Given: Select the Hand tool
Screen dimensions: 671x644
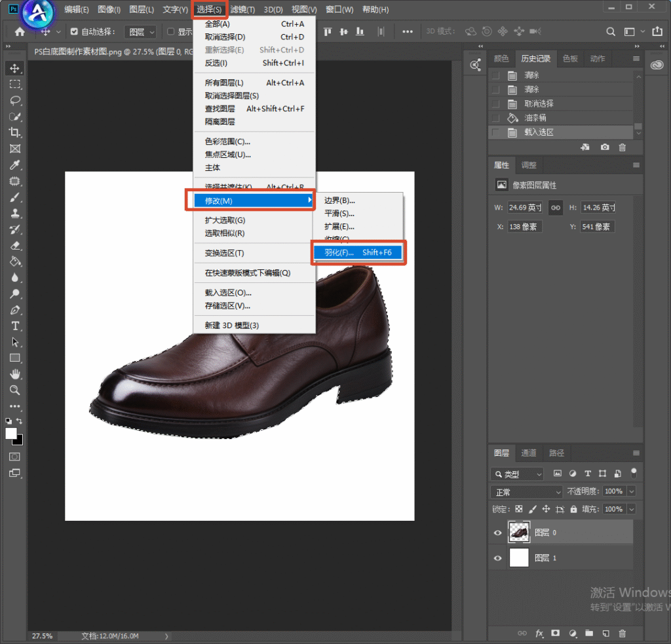Looking at the screenshot, I should [x=15, y=375].
